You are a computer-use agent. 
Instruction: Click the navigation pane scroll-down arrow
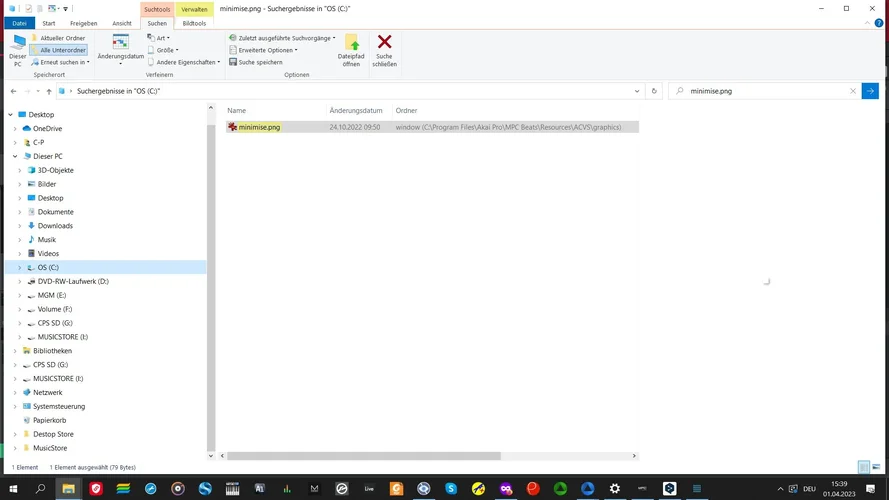point(211,456)
